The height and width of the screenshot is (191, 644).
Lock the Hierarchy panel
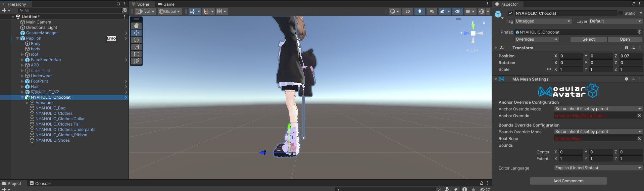(x=118, y=4)
